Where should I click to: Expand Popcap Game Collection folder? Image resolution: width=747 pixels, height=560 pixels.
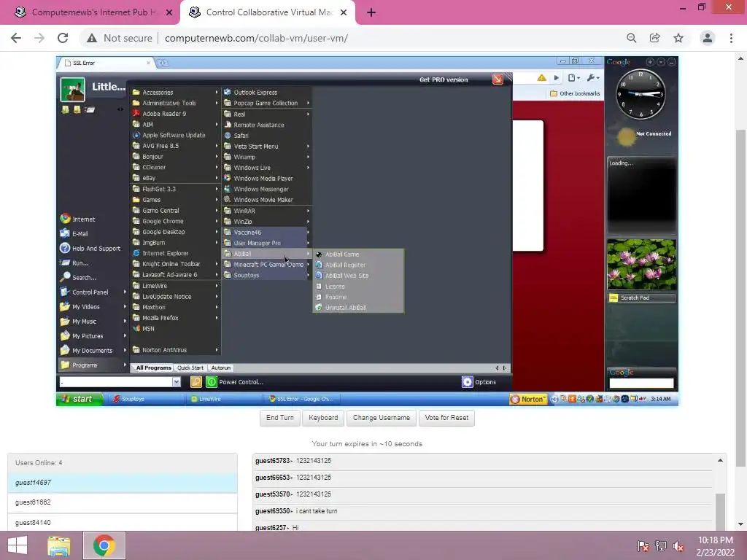pos(267,103)
